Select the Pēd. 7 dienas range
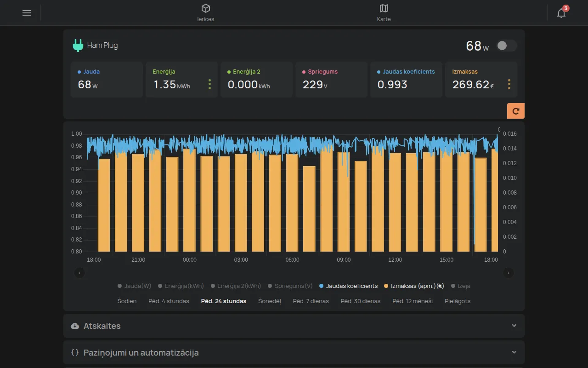588x368 pixels. [x=311, y=301]
